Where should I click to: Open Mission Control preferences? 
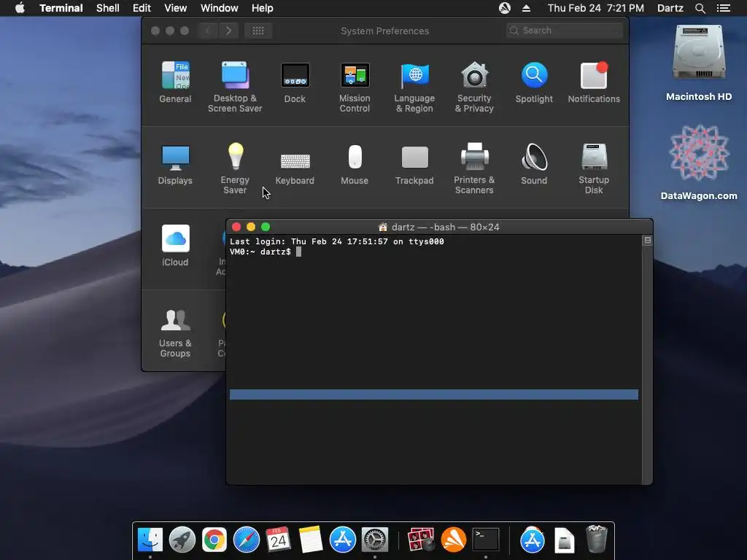click(x=355, y=87)
